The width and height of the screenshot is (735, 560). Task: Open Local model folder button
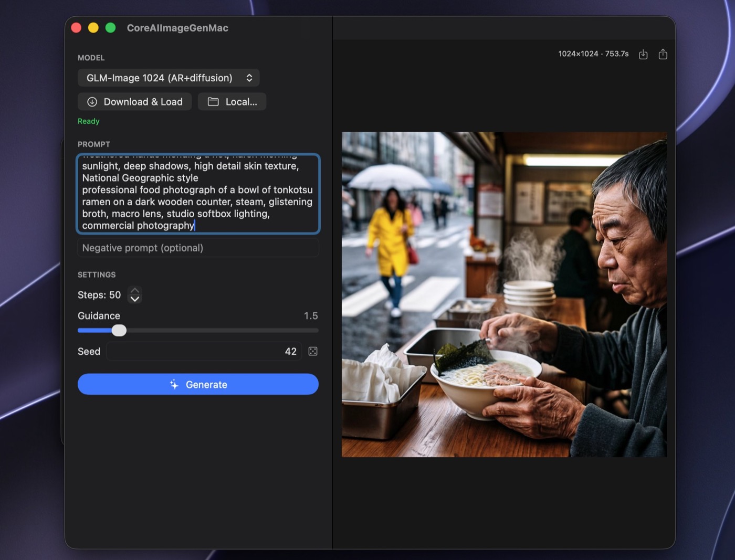click(x=232, y=102)
